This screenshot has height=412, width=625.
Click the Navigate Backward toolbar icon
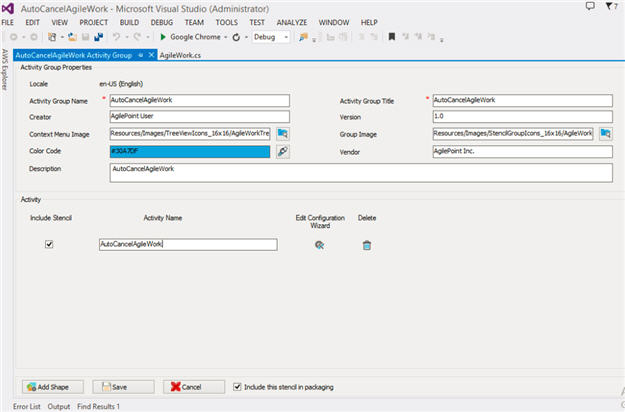[14, 37]
